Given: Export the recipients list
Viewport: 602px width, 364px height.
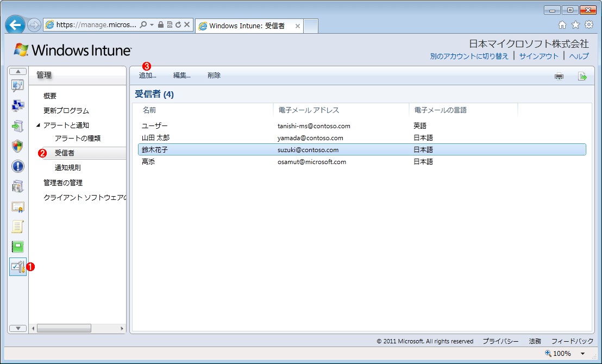Looking at the screenshot, I should pyautogui.click(x=582, y=76).
